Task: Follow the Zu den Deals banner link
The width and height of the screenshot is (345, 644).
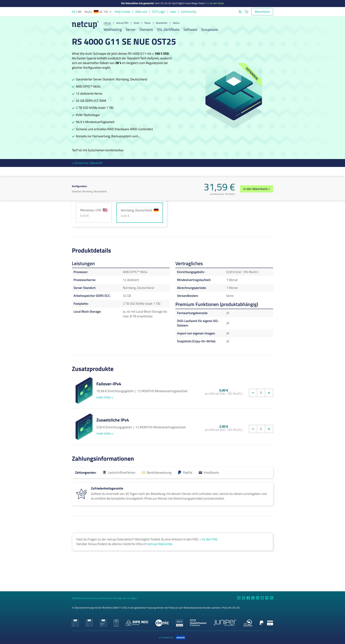Action: click(217, 3)
